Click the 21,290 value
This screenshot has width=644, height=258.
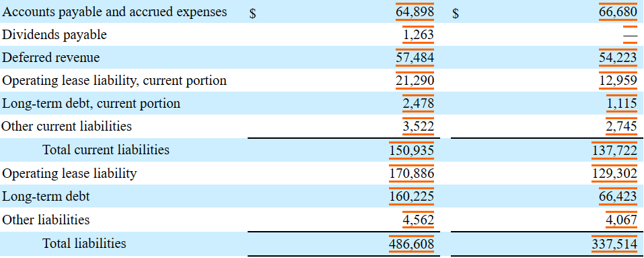click(415, 81)
